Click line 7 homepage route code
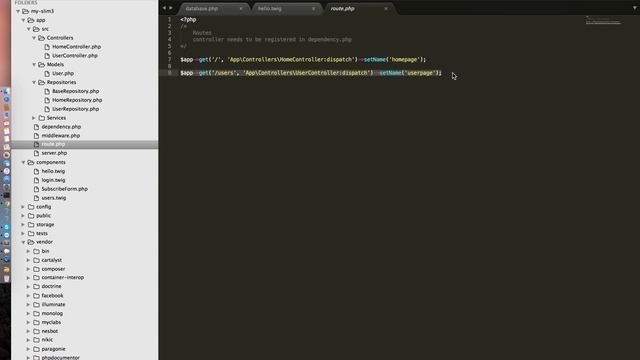640x360 pixels. coord(303,60)
